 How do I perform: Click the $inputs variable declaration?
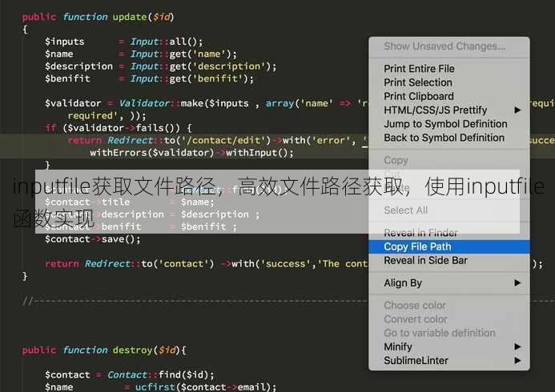coord(64,42)
